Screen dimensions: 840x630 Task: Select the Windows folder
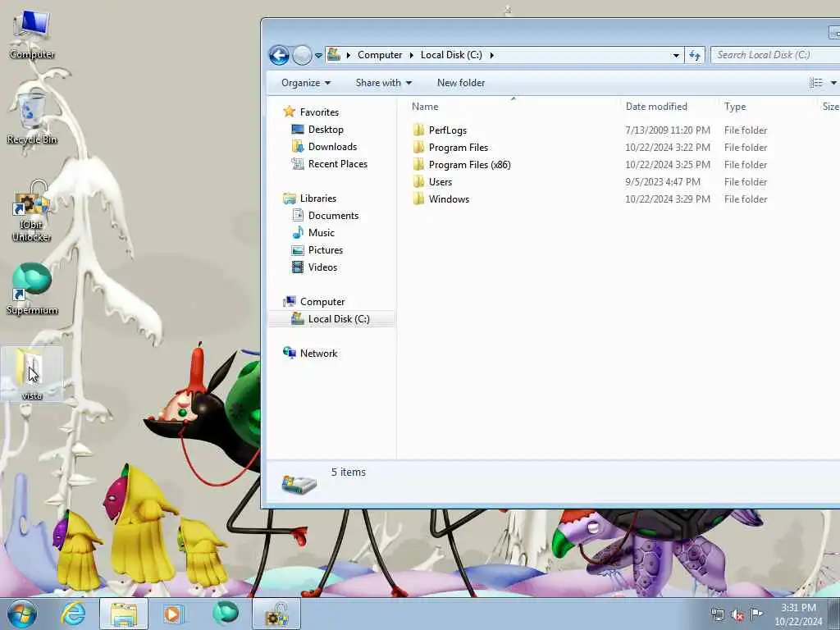(x=449, y=199)
